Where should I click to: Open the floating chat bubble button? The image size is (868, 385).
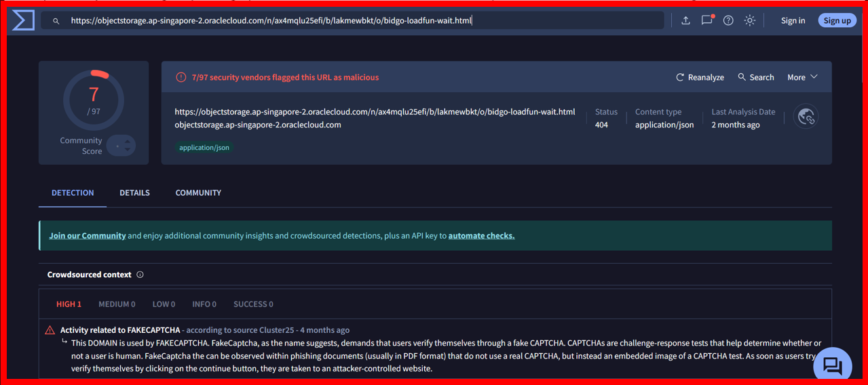click(x=833, y=366)
